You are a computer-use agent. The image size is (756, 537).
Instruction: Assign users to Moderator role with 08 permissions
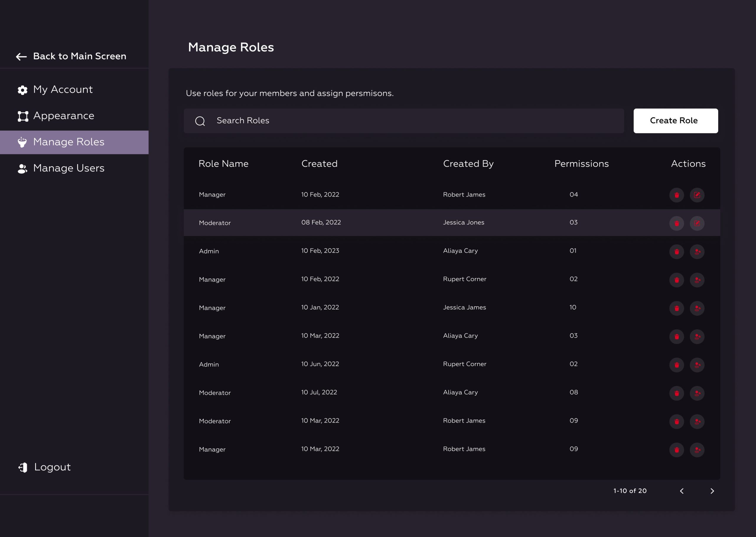point(697,393)
